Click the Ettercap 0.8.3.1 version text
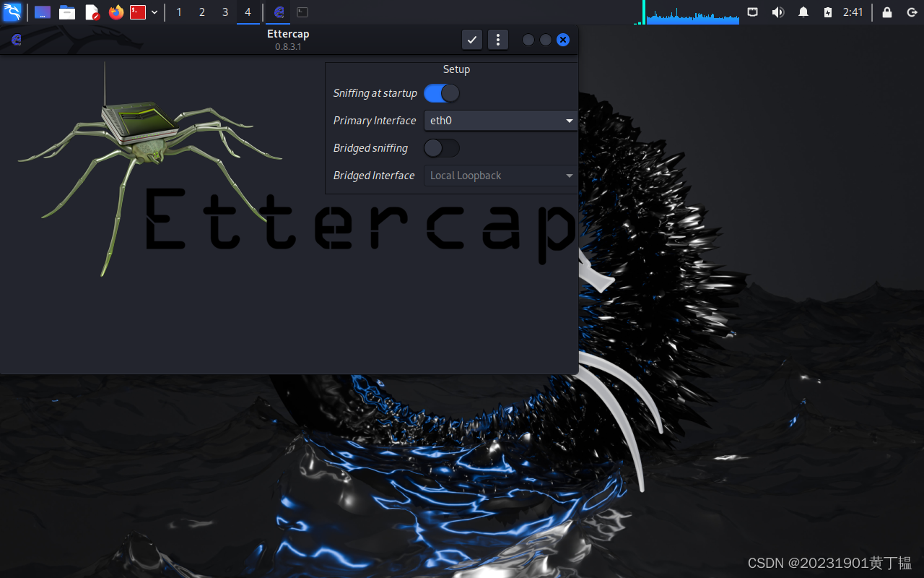 pos(288,46)
